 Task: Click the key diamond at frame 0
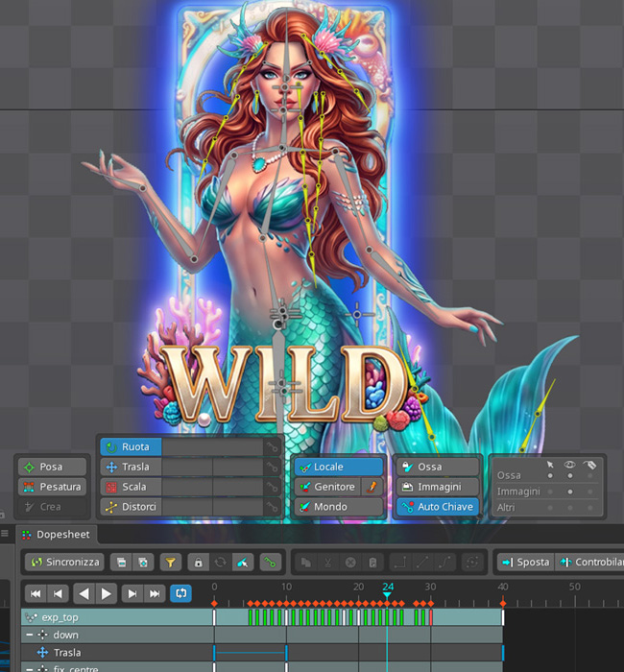pyautogui.click(x=214, y=604)
